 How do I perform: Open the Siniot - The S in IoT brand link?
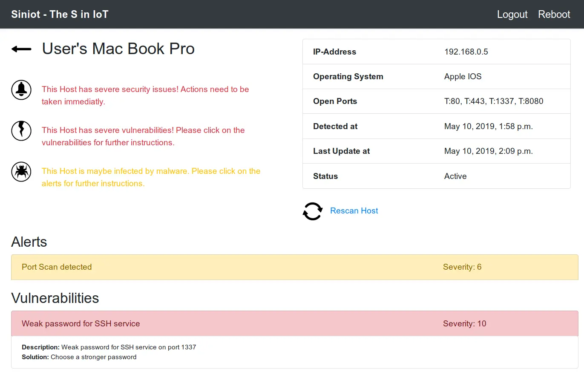60,14
